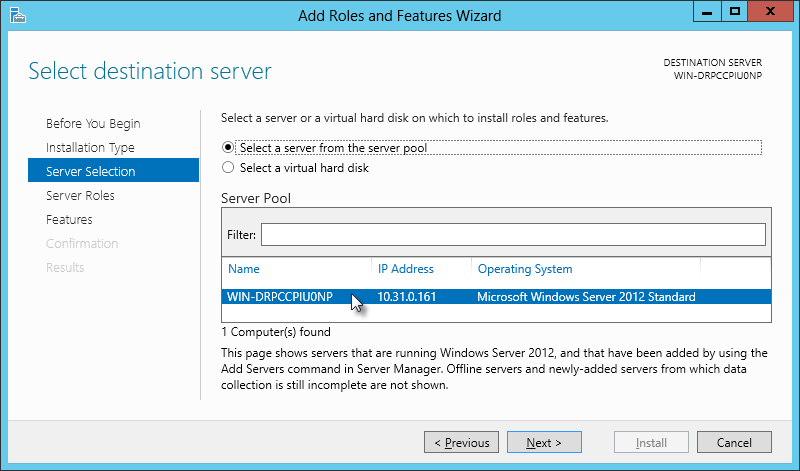Minimize the wizard window

click(707, 12)
